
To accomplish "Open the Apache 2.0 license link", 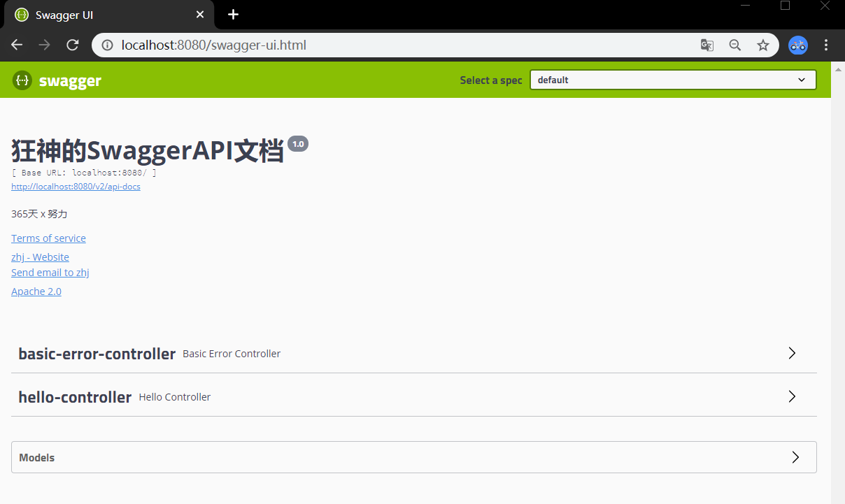I will coord(36,291).
